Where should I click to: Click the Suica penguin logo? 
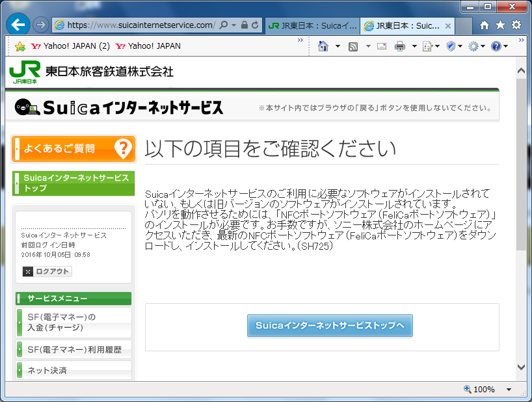coord(27,107)
